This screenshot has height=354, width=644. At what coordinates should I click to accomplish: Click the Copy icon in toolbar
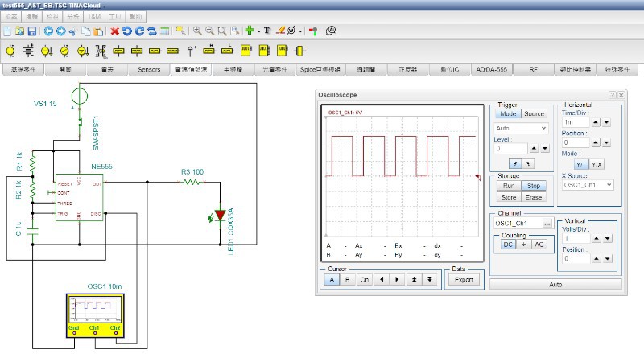click(86, 31)
